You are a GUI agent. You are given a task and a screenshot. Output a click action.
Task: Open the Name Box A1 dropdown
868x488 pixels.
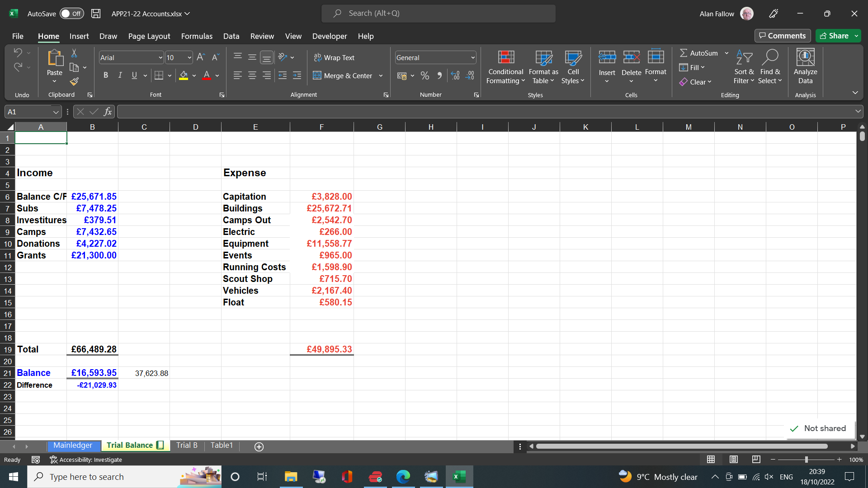click(x=56, y=112)
